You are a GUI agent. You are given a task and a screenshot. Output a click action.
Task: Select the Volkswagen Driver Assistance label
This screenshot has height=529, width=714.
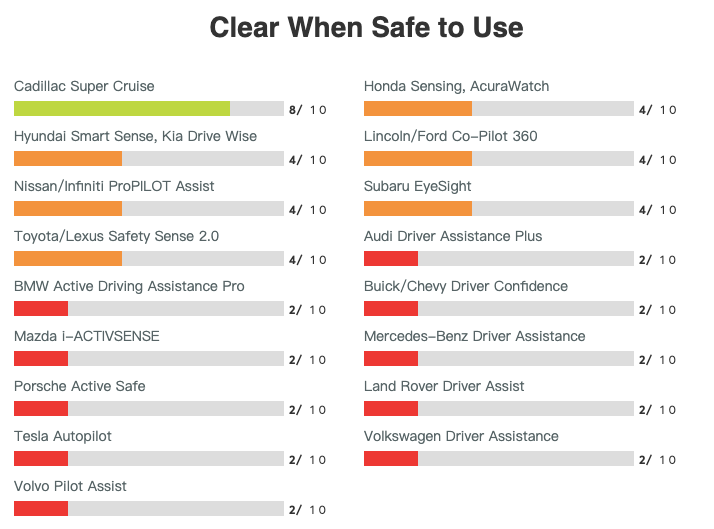(461, 437)
